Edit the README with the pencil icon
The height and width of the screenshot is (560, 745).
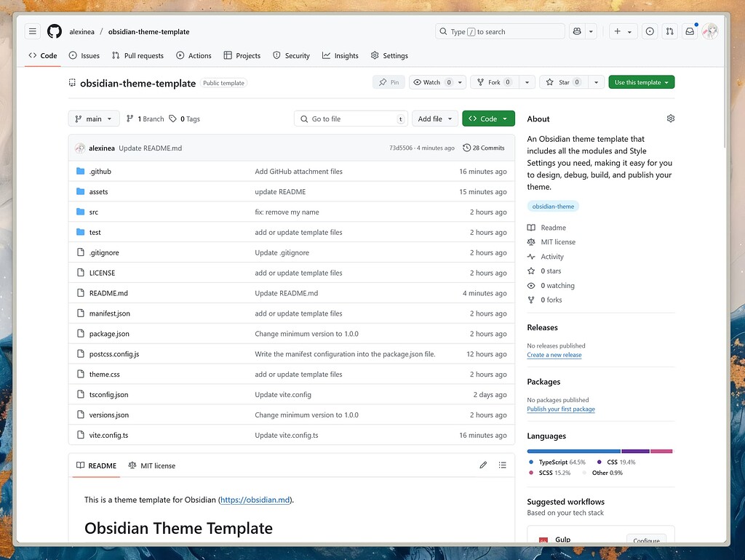(x=483, y=465)
